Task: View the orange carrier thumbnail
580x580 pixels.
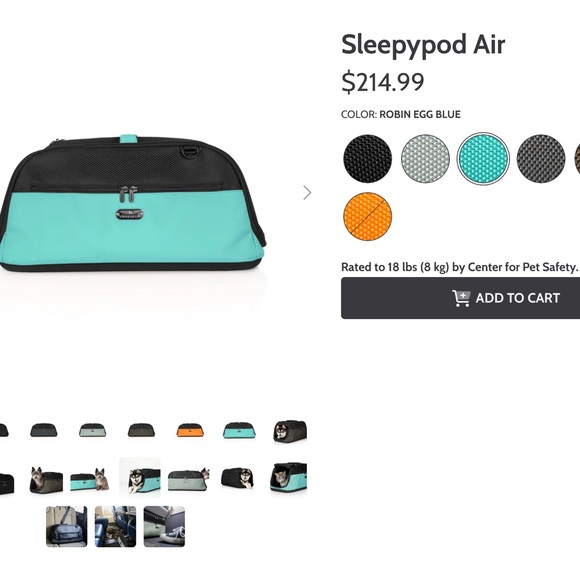Action: (x=190, y=431)
